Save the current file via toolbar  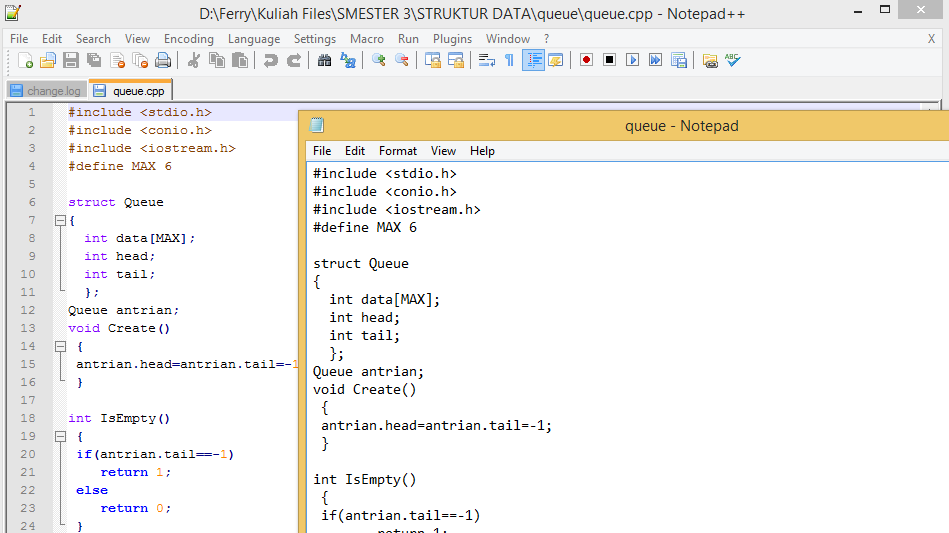pos(71,60)
